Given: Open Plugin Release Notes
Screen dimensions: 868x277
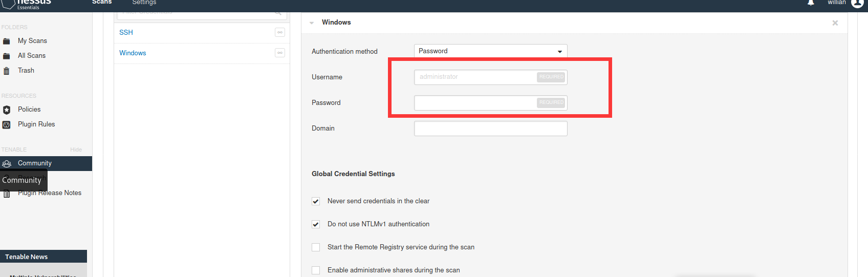Looking at the screenshot, I should (50, 193).
